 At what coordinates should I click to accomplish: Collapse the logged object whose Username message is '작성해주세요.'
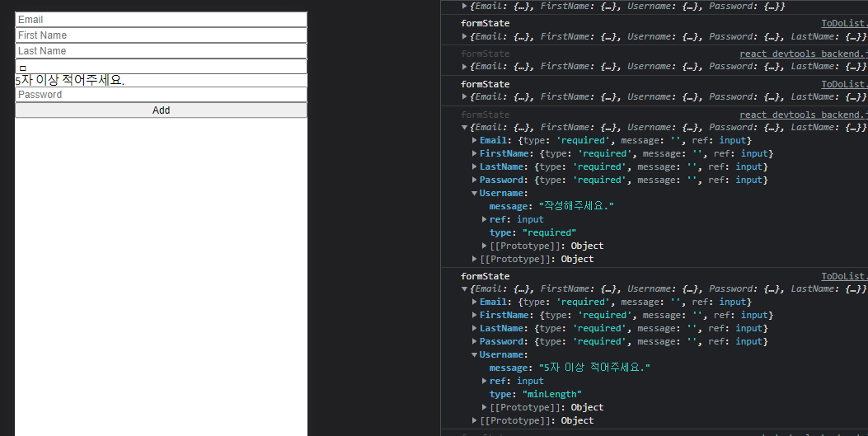click(464, 127)
